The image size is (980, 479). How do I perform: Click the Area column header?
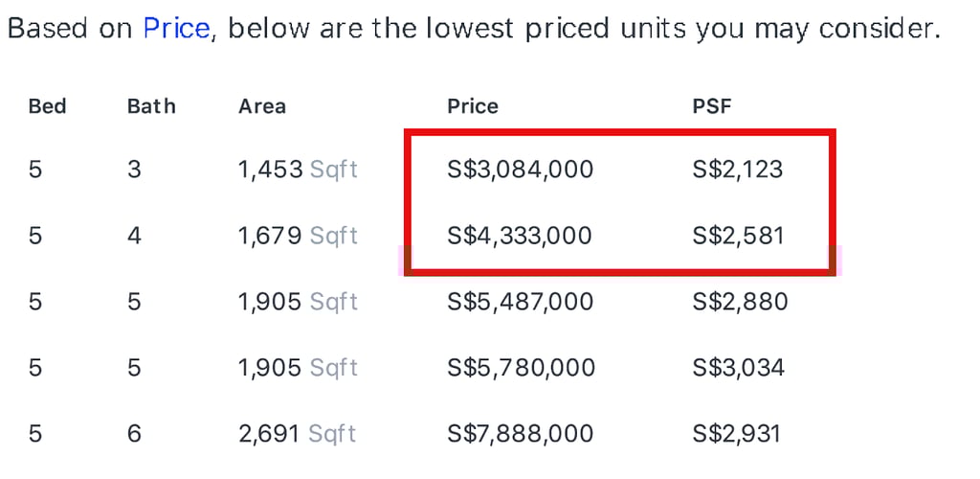(x=262, y=106)
